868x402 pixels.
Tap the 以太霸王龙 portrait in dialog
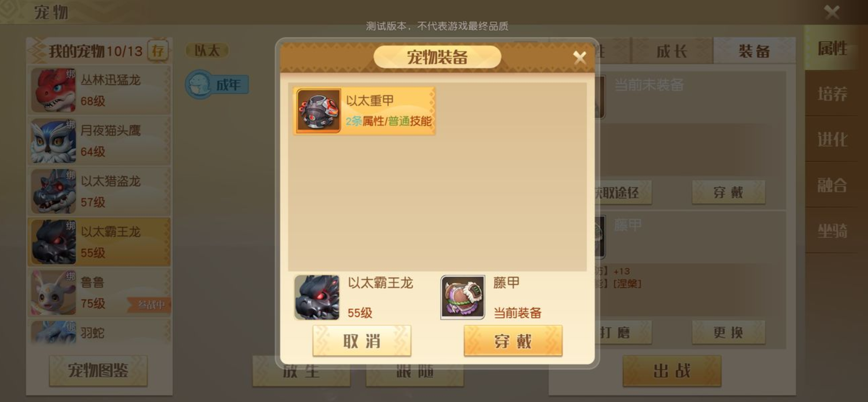(x=316, y=297)
